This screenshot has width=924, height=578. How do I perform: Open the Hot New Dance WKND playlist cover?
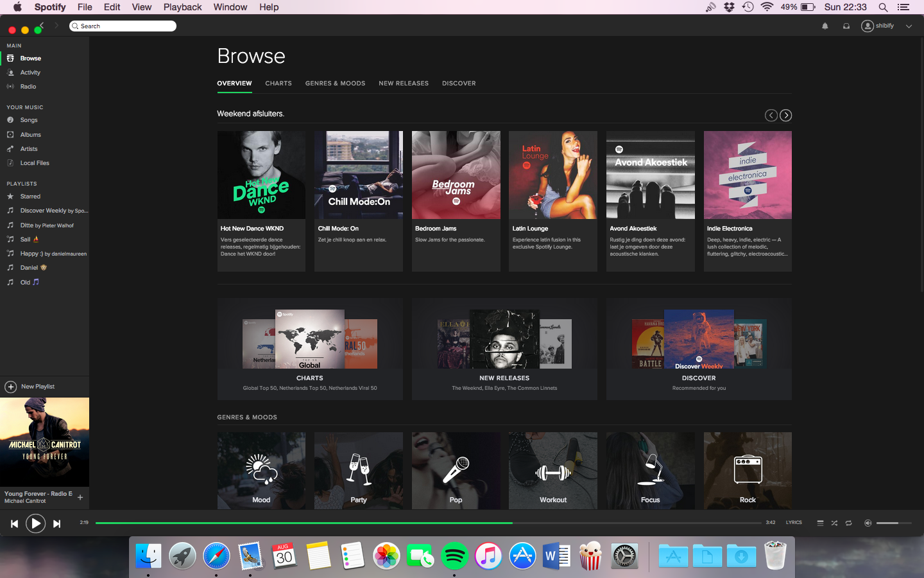click(261, 175)
